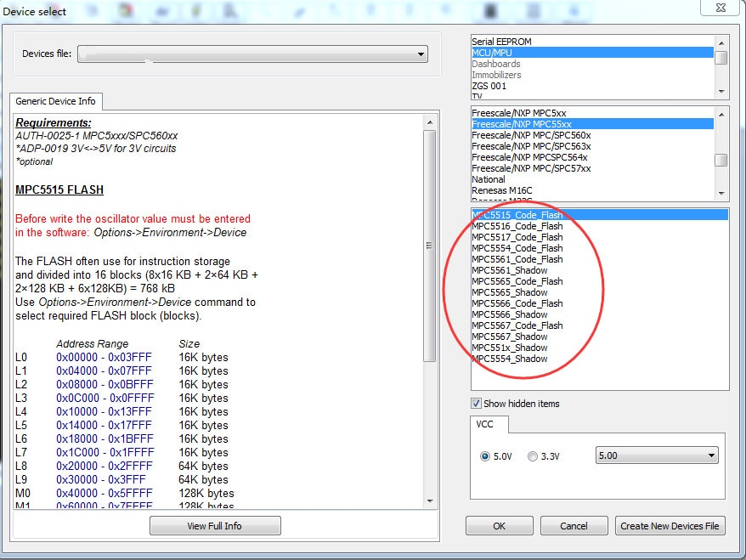Toggle the Show hidden items checkbox
The height and width of the screenshot is (560, 746).
tap(477, 404)
